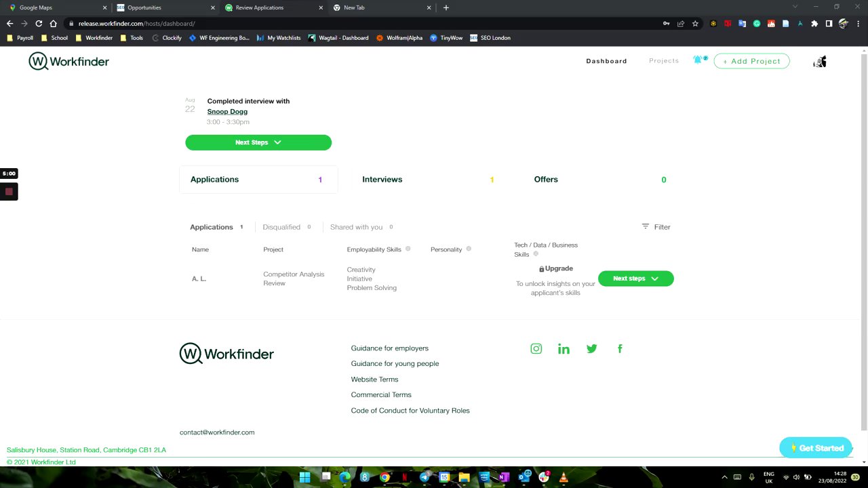Viewport: 868px width, 488px height.
Task: Open the Commercial Terms link
Action: tap(381, 394)
